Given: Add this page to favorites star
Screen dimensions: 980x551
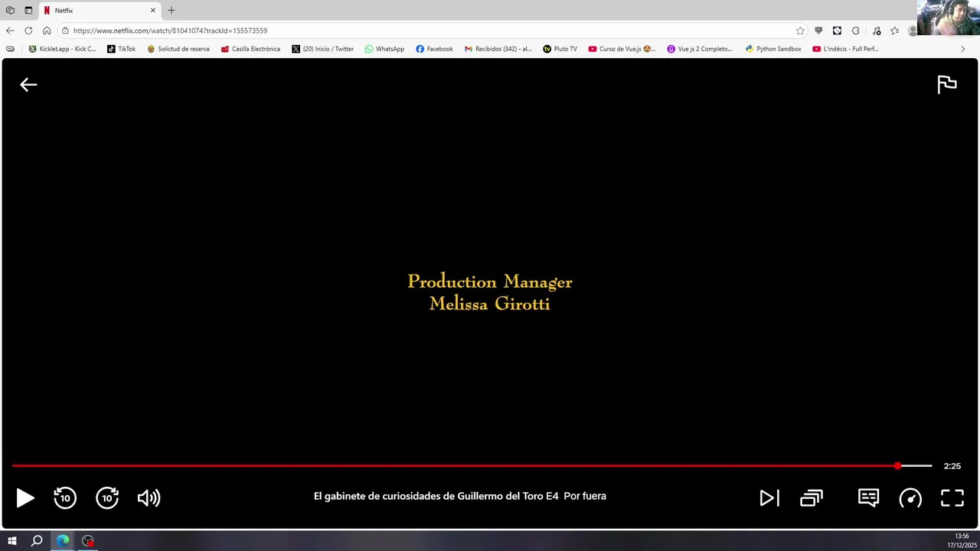Looking at the screenshot, I should pos(800,31).
